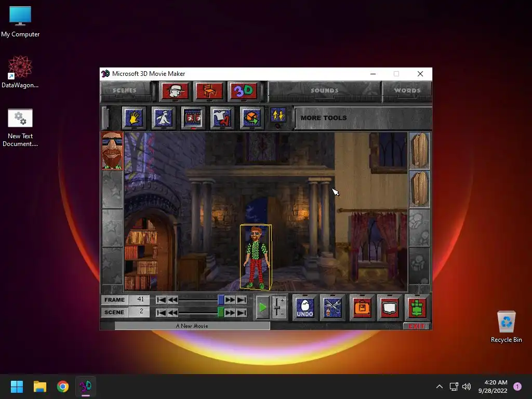Open the notification badge in the taskbar
This screenshot has width=532, height=399.
tap(517, 387)
